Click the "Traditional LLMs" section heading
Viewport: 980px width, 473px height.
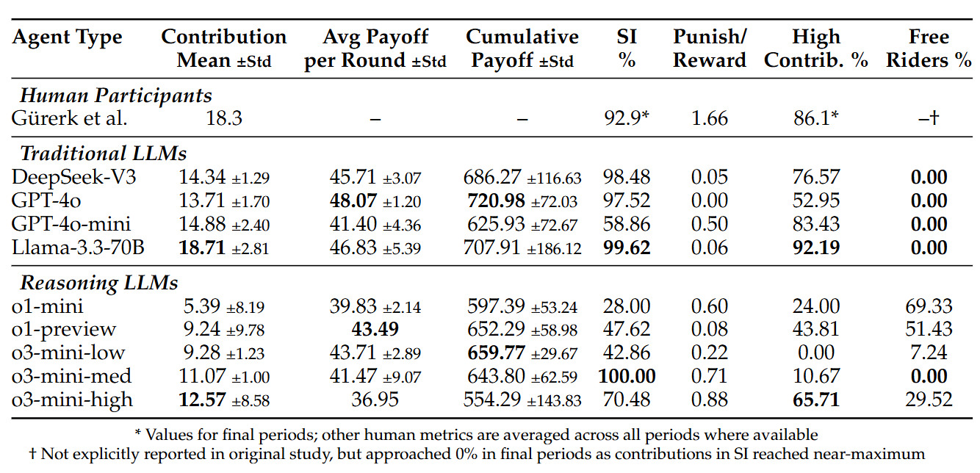tap(104, 154)
